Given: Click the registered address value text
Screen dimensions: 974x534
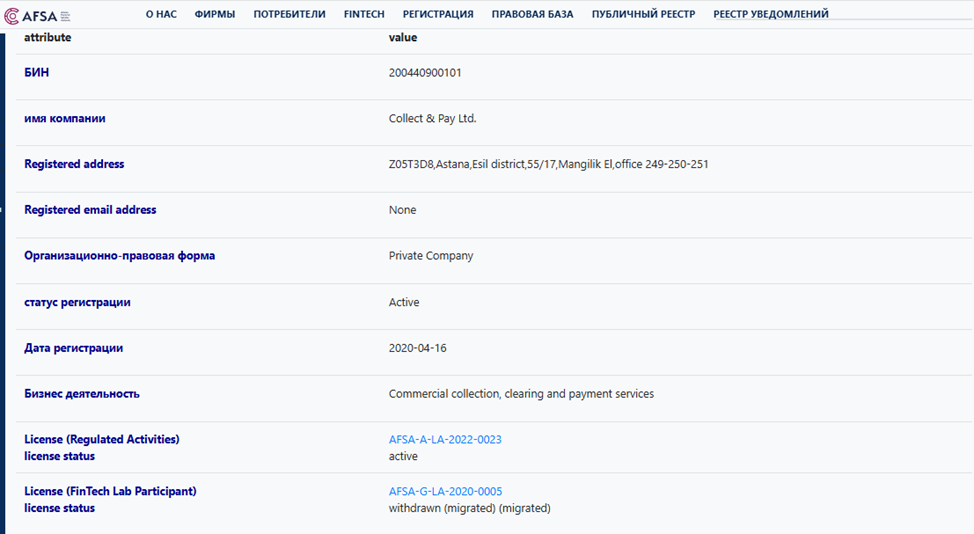Looking at the screenshot, I should 548,165.
